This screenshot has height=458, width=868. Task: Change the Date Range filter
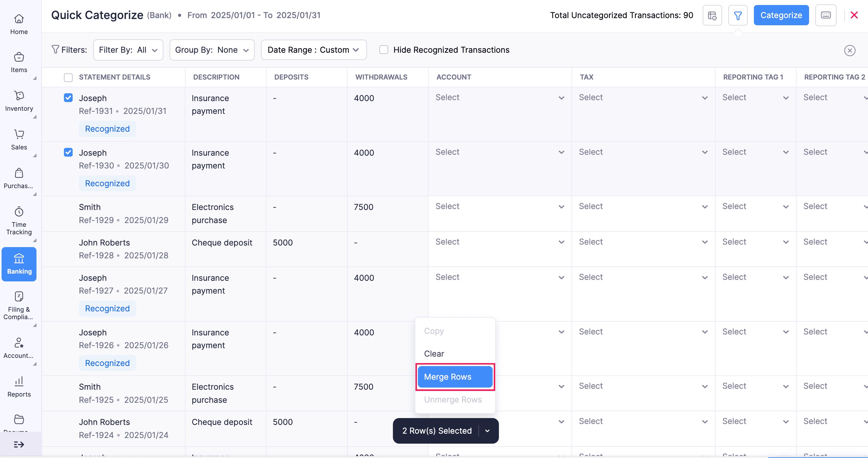pyautogui.click(x=313, y=50)
